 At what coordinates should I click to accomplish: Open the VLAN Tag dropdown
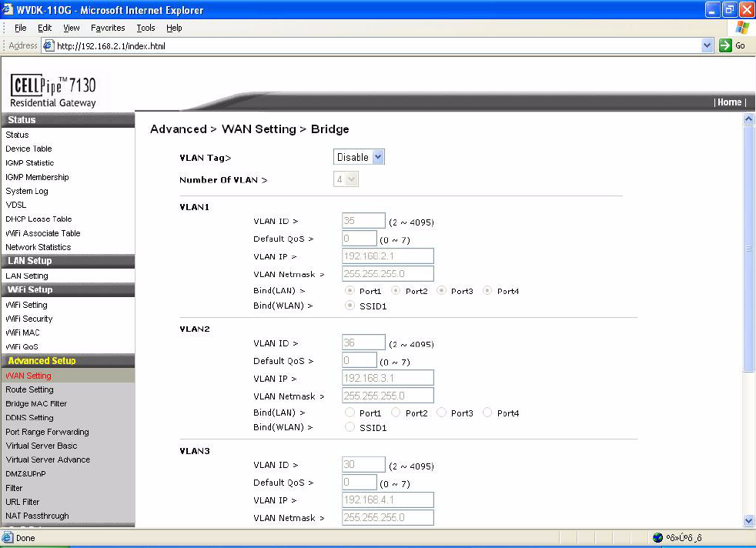(x=359, y=157)
